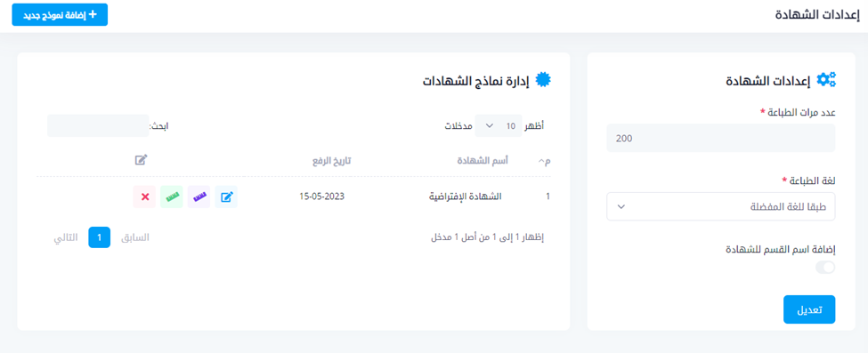Click the التالي pagination link
The height and width of the screenshot is (353, 868).
[x=66, y=238]
